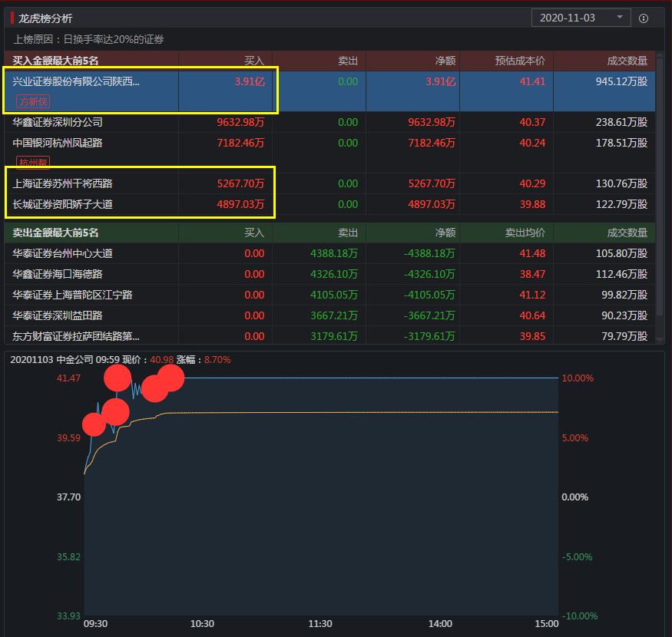Click the table's vertical scrollbar
Viewport: 672px width, 637px height.
pyautogui.click(x=660, y=192)
